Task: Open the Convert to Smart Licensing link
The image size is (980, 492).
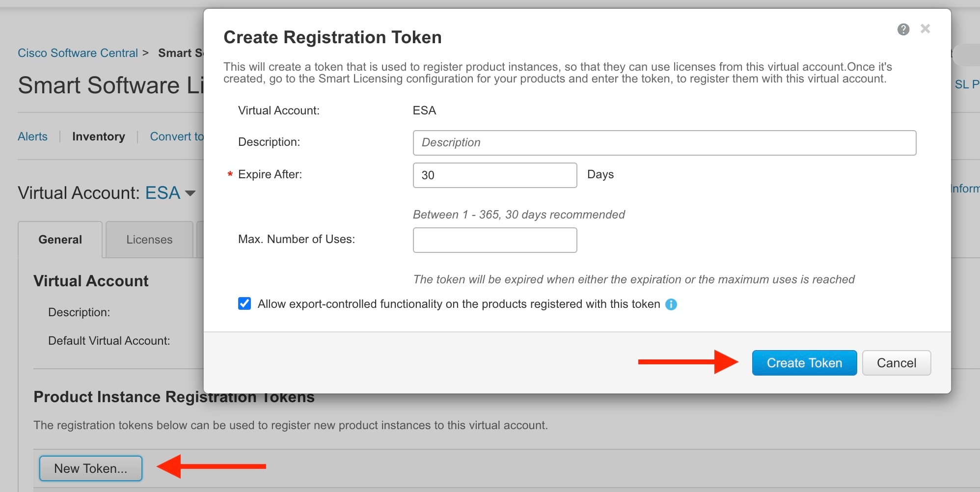Action: point(177,137)
